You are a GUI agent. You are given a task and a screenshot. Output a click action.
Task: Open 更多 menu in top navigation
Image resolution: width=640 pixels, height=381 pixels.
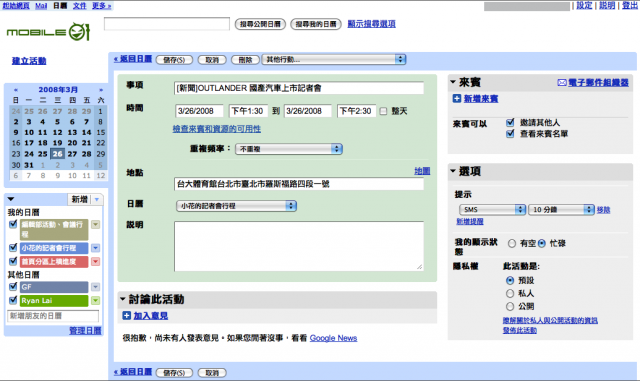tap(101, 6)
